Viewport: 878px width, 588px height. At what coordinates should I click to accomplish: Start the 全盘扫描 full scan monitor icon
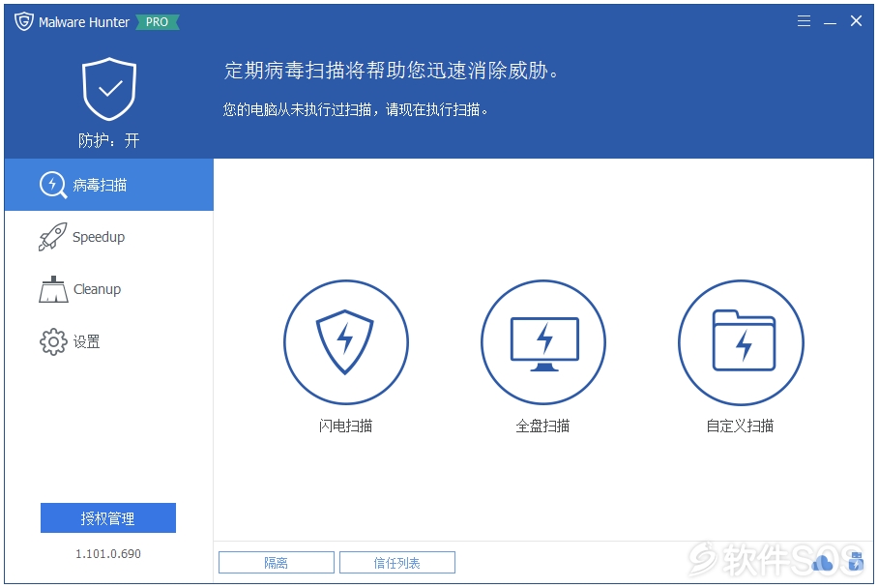[x=543, y=342]
